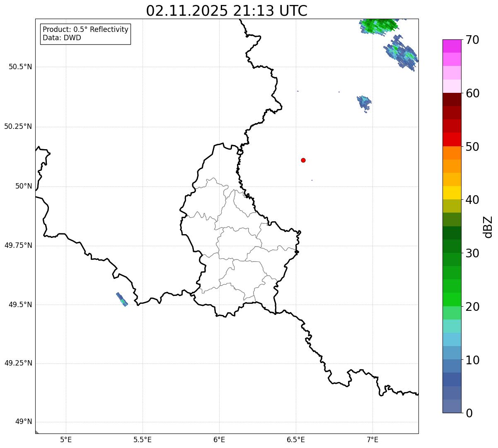This screenshot has height=448, width=498.
Task: Click the 50.25°N latitude label
Action: [18, 126]
